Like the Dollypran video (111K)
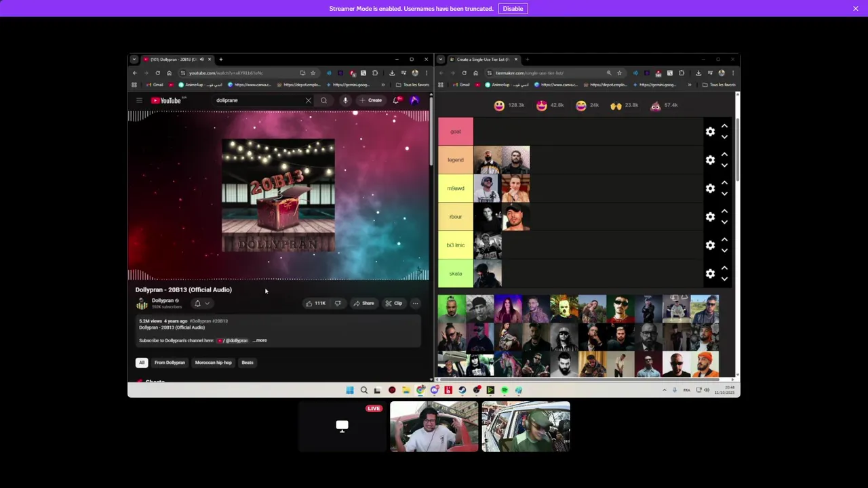Viewport: 868px width, 488px height. click(315, 303)
